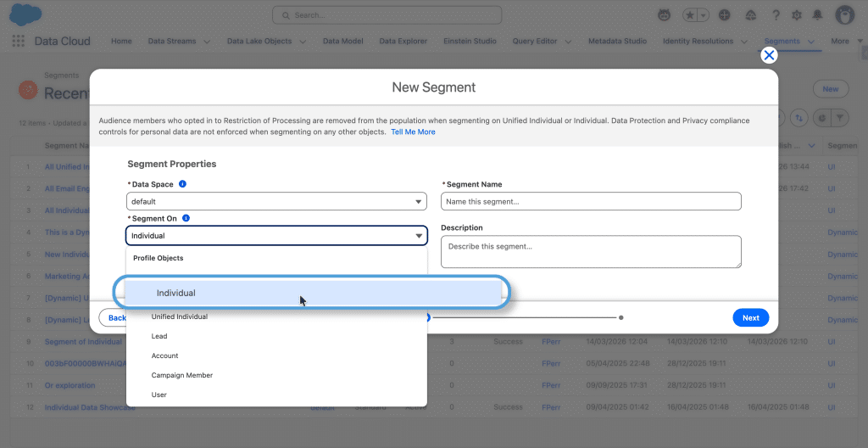868x448 pixels.
Task: Click the Data Space info icon
Action: (x=182, y=184)
